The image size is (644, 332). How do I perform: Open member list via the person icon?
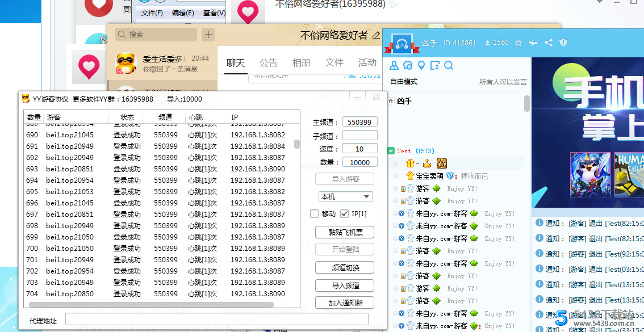(x=395, y=65)
